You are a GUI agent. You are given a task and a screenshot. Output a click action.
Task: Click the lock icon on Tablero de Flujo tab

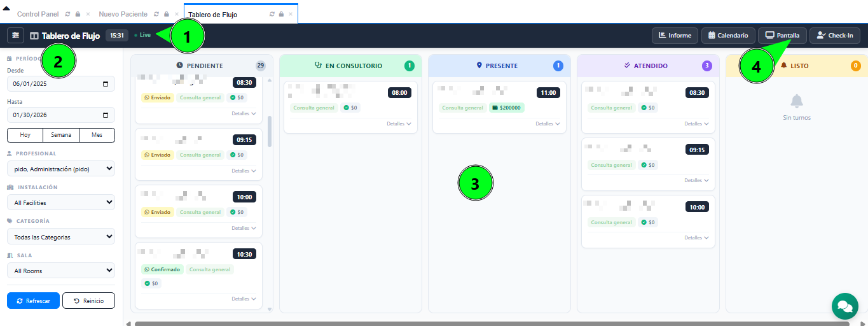tap(282, 14)
